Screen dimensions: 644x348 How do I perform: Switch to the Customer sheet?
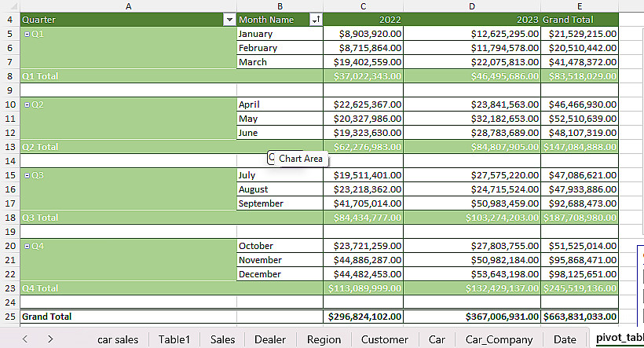click(385, 339)
